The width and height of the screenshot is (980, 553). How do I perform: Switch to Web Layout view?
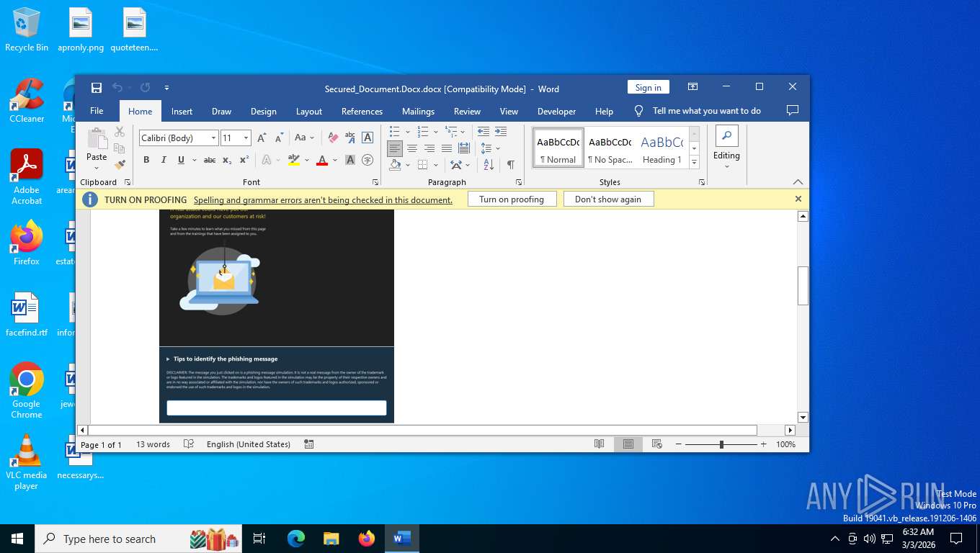(656, 444)
